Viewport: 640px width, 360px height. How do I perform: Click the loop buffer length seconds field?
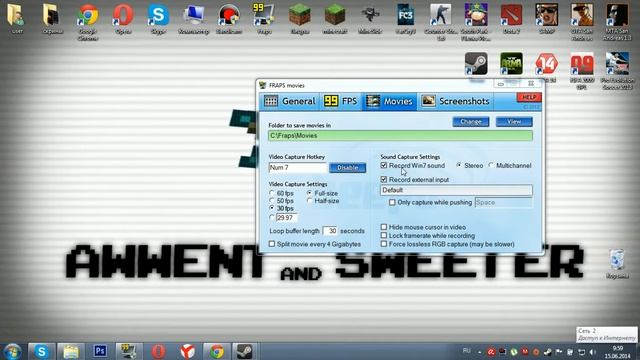pyautogui.click(x=330, y=231)
